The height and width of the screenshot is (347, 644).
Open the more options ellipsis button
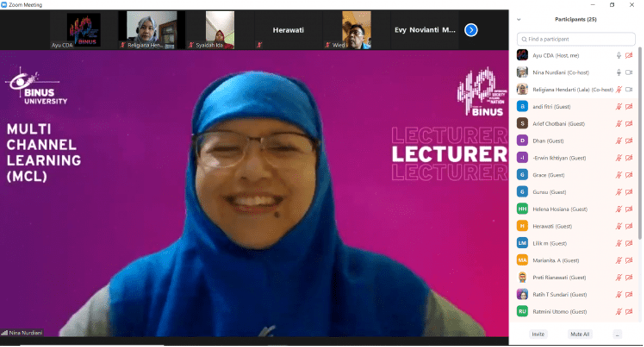[x=617, y=334]
